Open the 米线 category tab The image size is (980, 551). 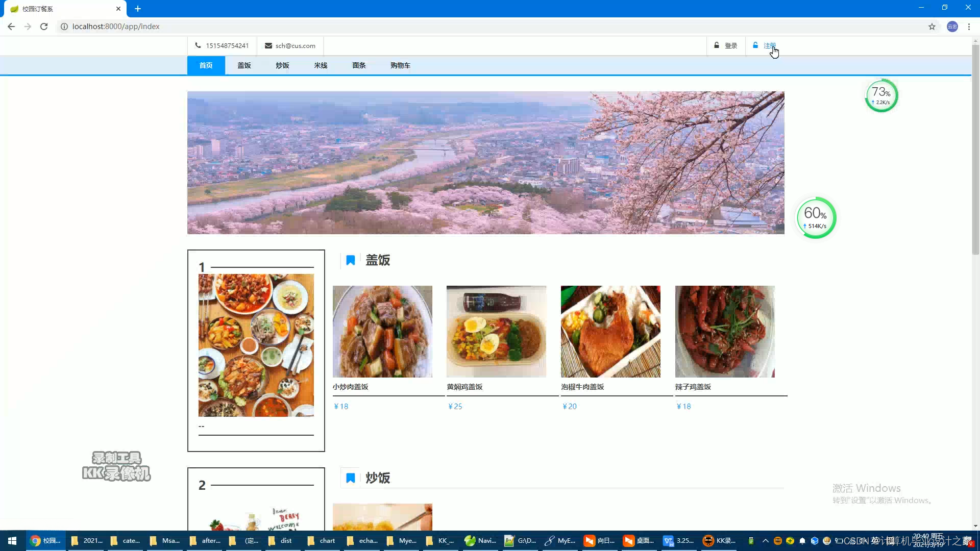pos(321,65)
